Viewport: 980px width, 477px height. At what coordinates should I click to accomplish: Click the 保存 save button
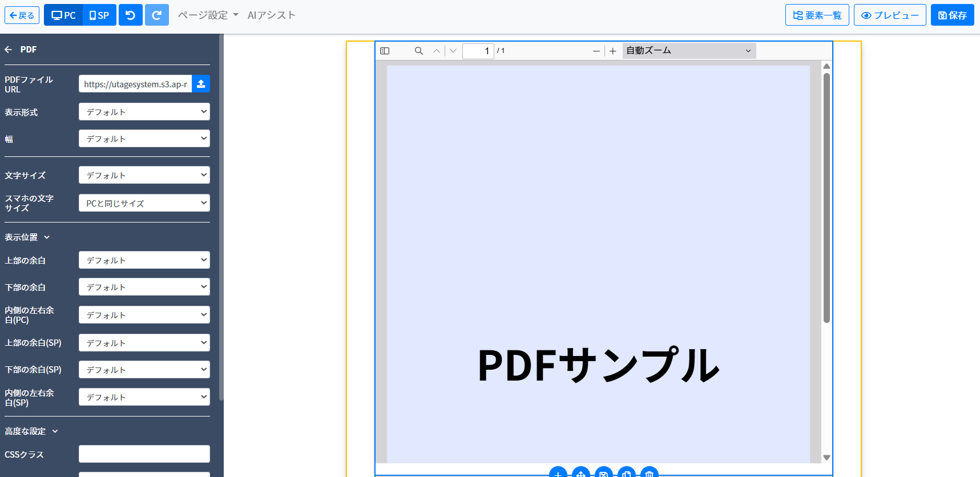coord(952,15)
